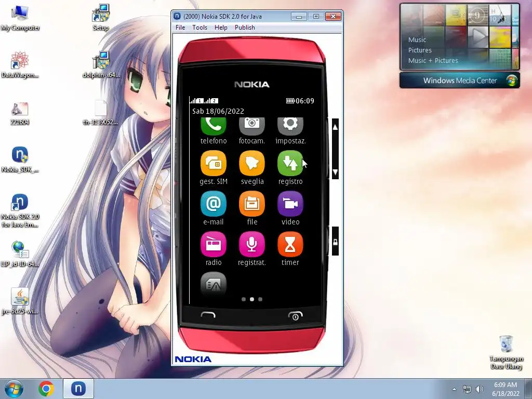Click the emulator volume down arrow
The image size is (532, 399).
pos(335,172)
